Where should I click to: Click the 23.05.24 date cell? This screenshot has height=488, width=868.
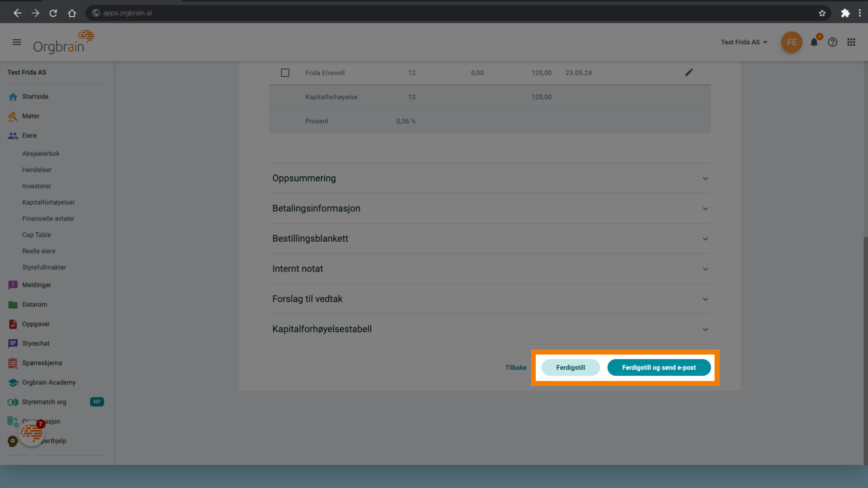pos(578,73)
